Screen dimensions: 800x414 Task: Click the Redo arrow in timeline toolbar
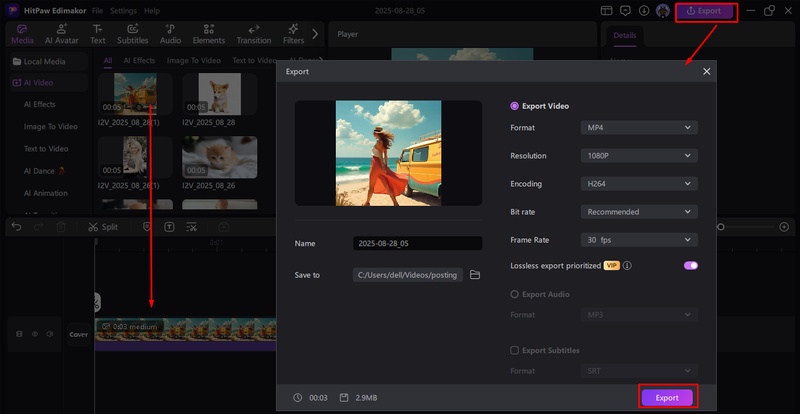tap(39, 227)
